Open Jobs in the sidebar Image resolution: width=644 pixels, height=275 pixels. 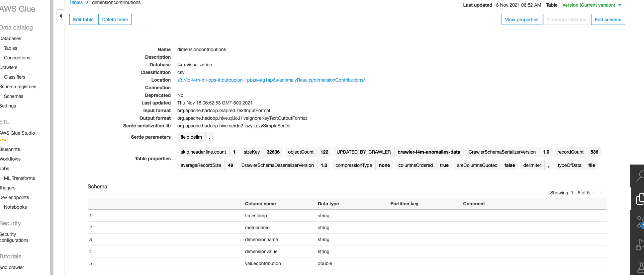point(5,169)
